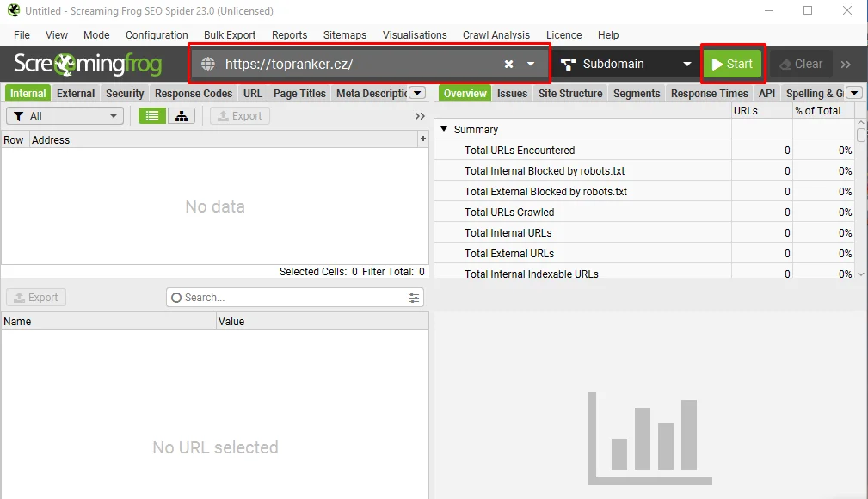Switch to the API tab
Image resolution: width=868 pixels, height=499 pixels.
coord(766,93)
